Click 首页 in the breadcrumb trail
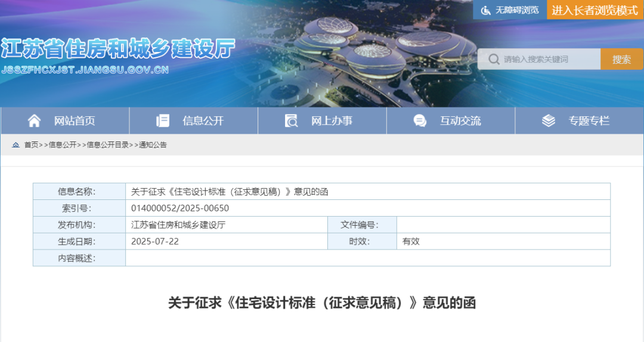Screen dimensions: 644x342 (x=31, y=144)
